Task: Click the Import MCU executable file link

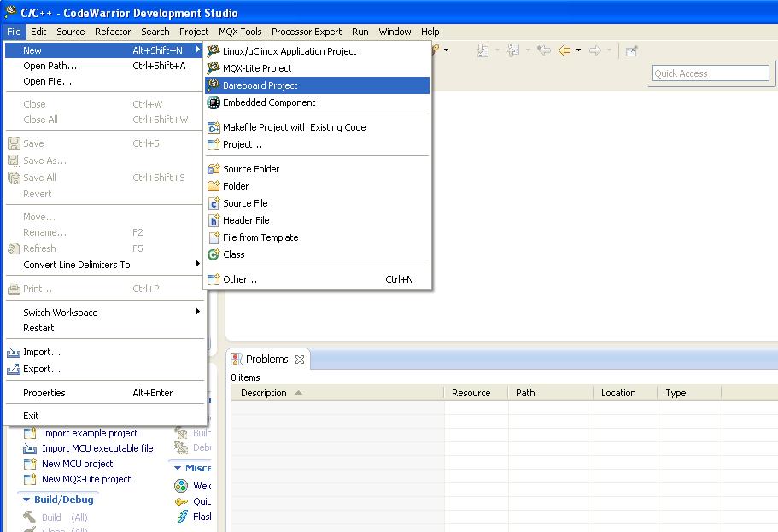Action: [x=97, y=448]
